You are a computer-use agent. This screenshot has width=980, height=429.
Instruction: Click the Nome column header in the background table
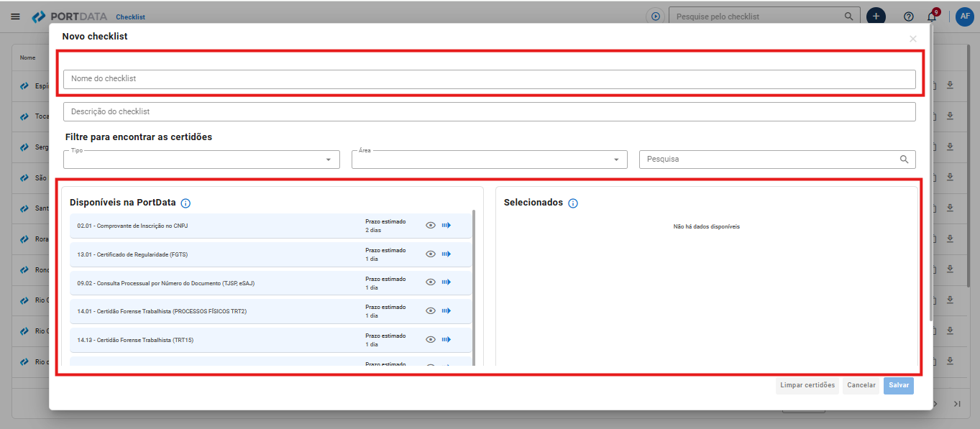click(27, 57)
